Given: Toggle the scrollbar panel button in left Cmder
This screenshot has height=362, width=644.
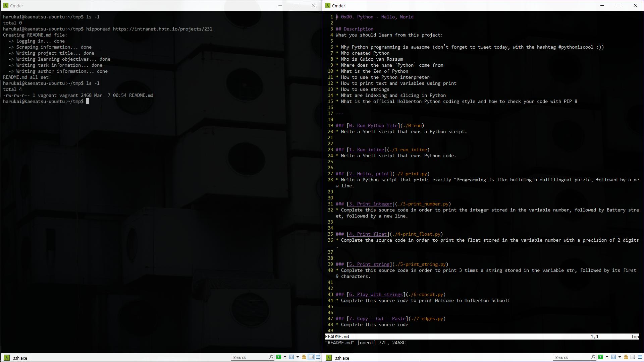Looking at the screenshot, I should pyautogui.click(x=311, y=357).
